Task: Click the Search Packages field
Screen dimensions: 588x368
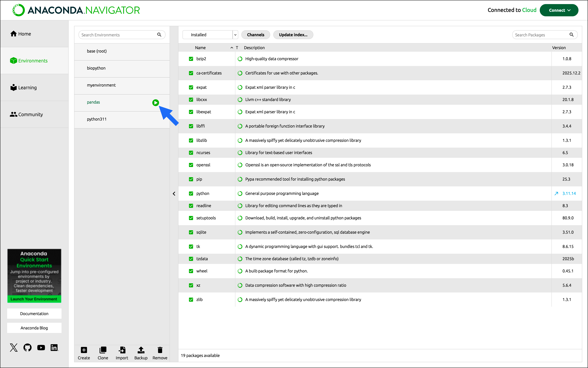Action: click(541, 35)
